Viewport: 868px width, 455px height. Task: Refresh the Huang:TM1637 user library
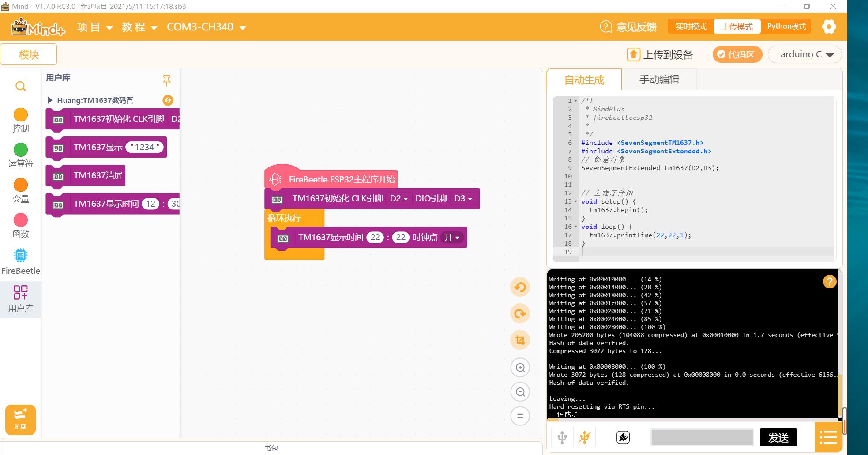pyautogui.click(x=168, y=100)
